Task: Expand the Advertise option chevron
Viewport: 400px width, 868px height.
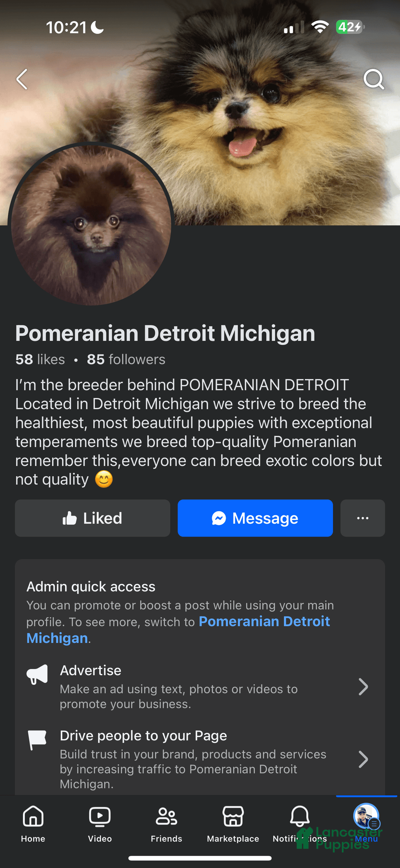Action: click(363, 687)
